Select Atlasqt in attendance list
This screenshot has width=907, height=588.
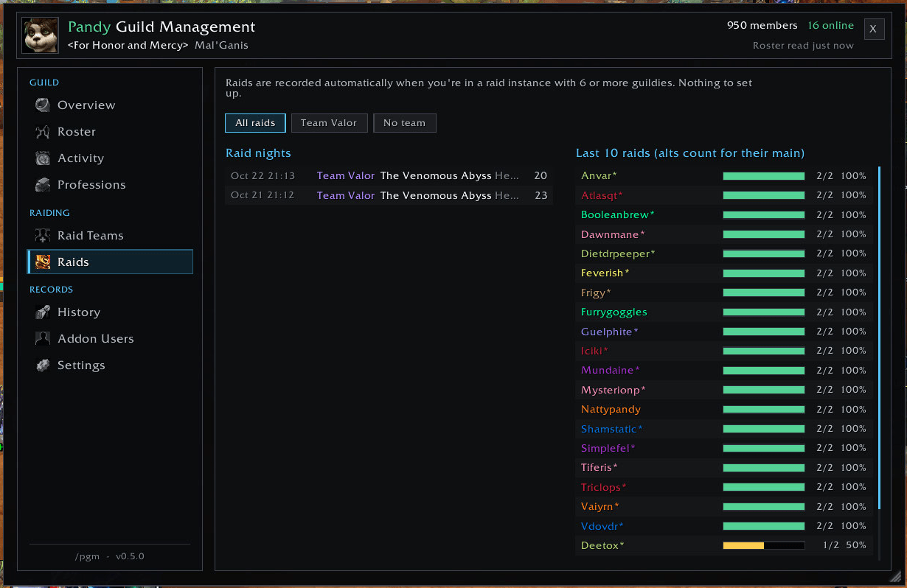click(724, 195)
